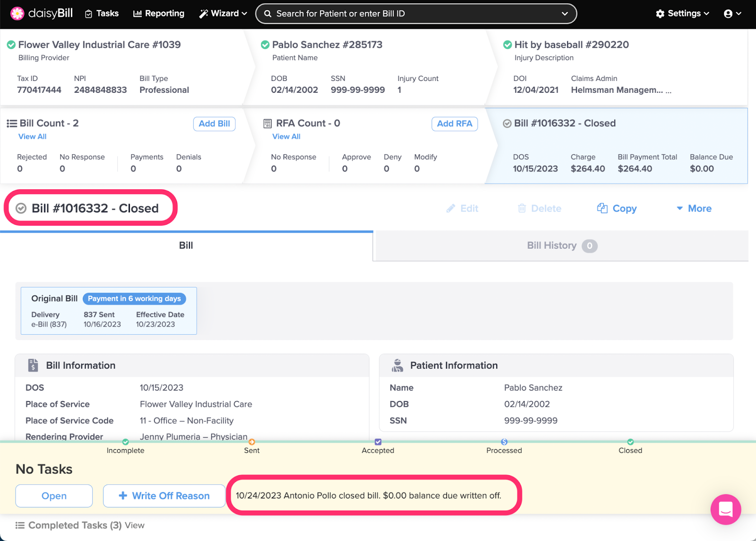Click the Balance Due $0.00 value
756x541 pixels.
tap(702, 169)
